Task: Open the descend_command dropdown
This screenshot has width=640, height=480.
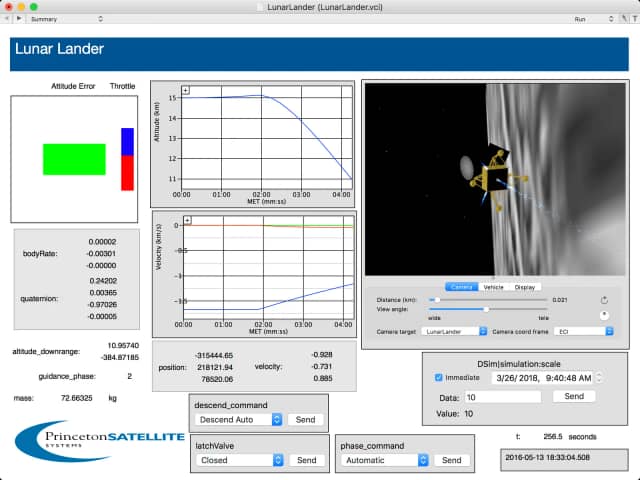Action: click(238, 420)
